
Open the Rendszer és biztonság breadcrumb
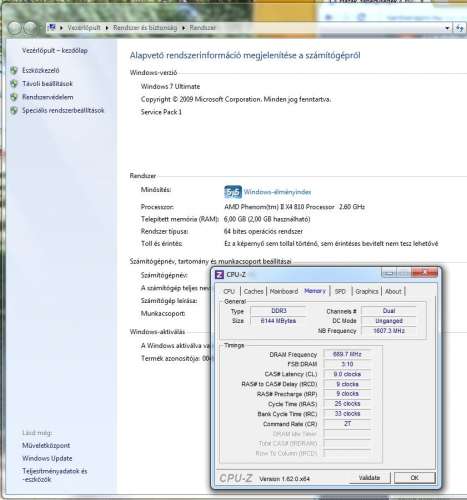(145, 28)
